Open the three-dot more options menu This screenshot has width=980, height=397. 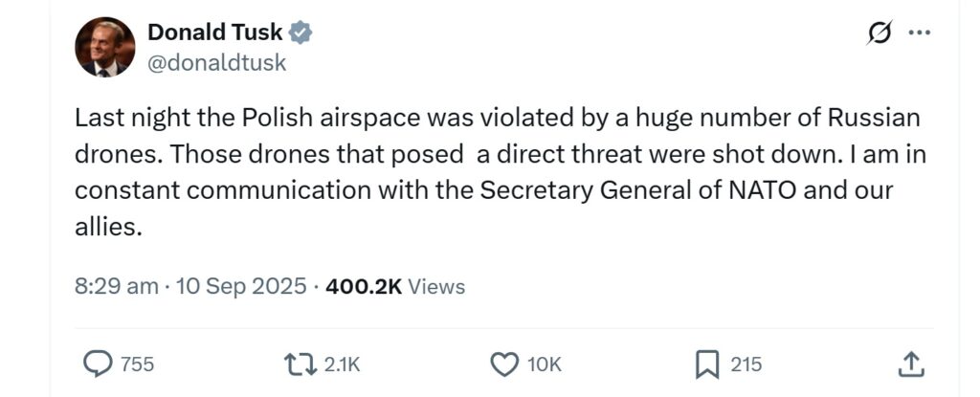pos(919,33)
